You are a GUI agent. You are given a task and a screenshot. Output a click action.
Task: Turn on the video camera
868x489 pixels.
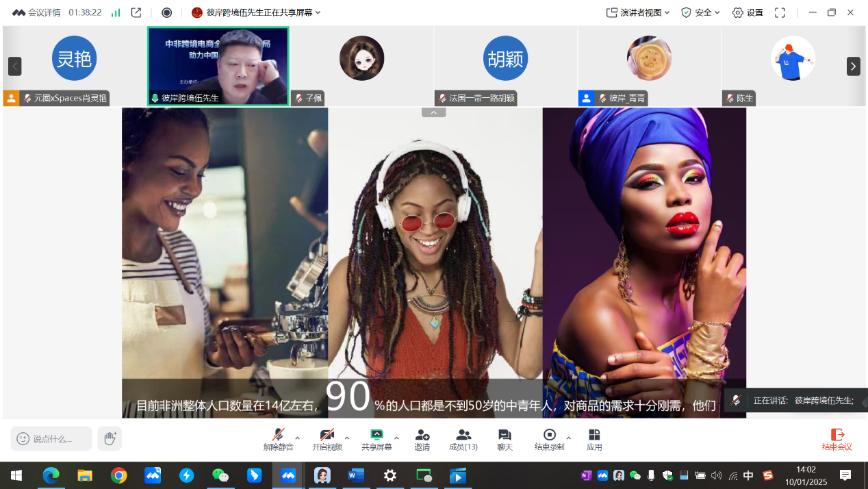327,439
